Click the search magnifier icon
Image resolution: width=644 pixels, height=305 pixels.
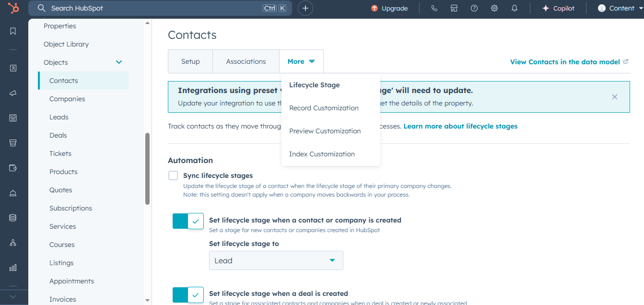(42, 8)
